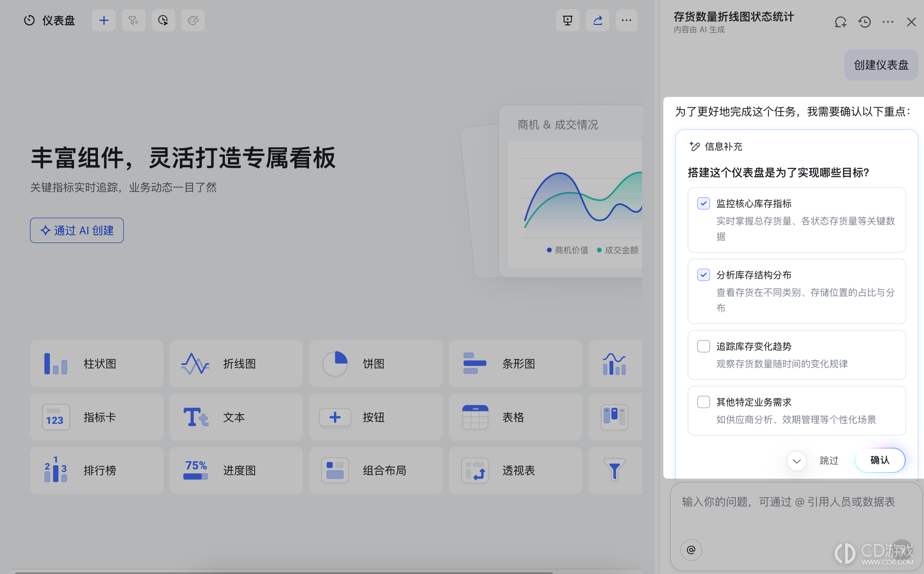Screen dimensions: 924x574
Task: Check 追踪库存变化趋势 checkbox
Action: click(703, 346)
